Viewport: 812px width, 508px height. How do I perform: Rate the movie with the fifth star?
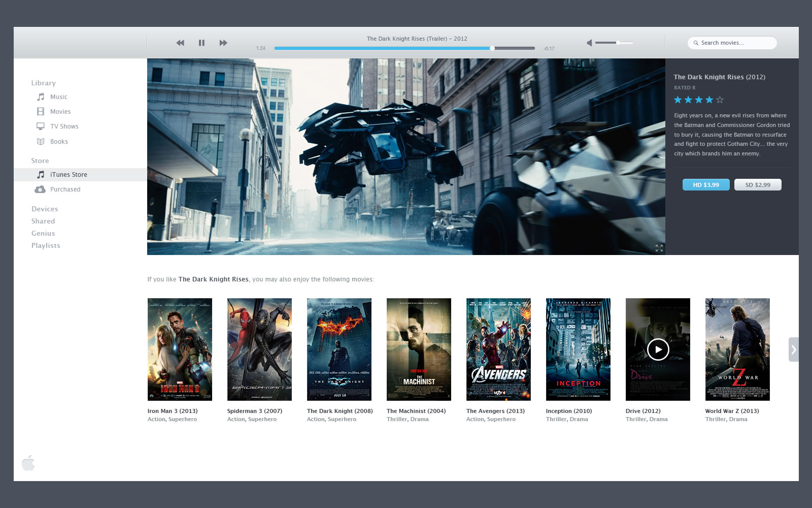pos(720,100)
